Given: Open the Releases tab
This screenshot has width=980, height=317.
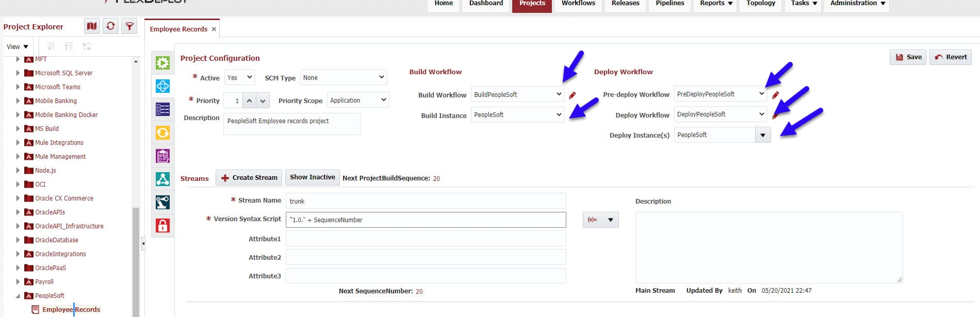Looking at the screenshot, I should [625, 4].
